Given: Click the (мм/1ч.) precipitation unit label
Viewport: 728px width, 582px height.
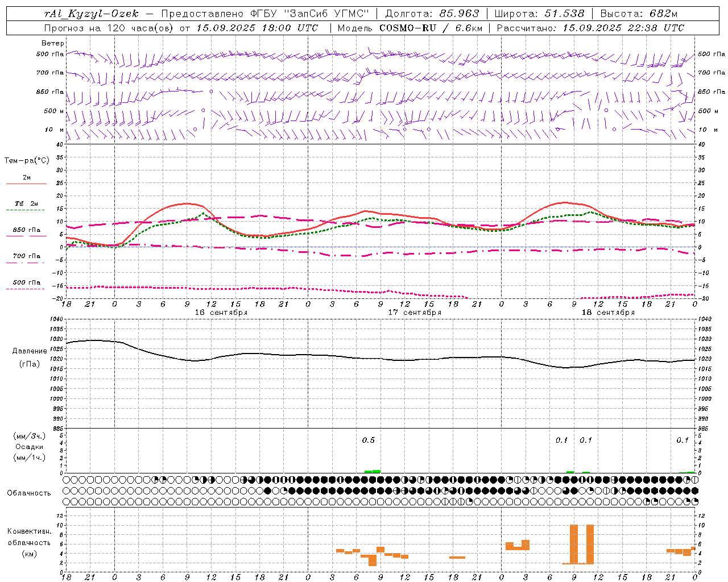Looking at the screenshot, I should [x=30, y=458].
